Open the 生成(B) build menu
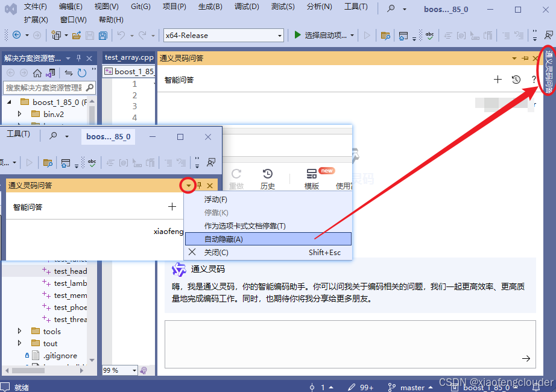This screenshot has height=392, width=556. (x=210, y=7)
